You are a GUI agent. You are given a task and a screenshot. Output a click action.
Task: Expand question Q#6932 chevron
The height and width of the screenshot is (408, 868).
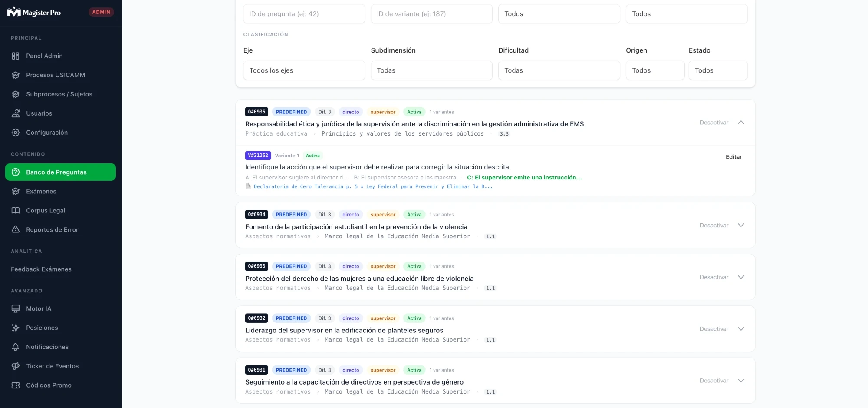point(741,329)
